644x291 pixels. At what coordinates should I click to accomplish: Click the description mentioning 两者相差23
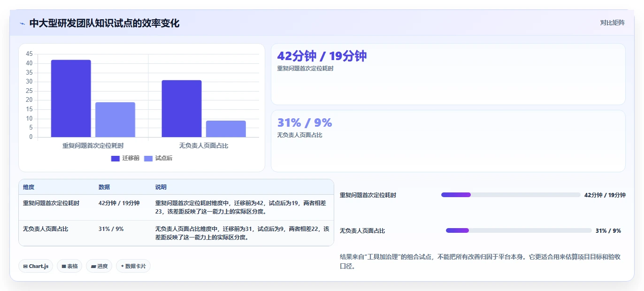point(241,207)
